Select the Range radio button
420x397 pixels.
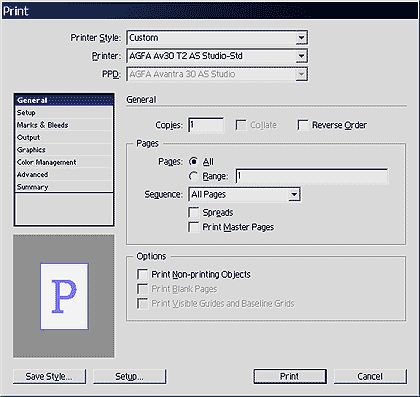(x=193, y=176)
